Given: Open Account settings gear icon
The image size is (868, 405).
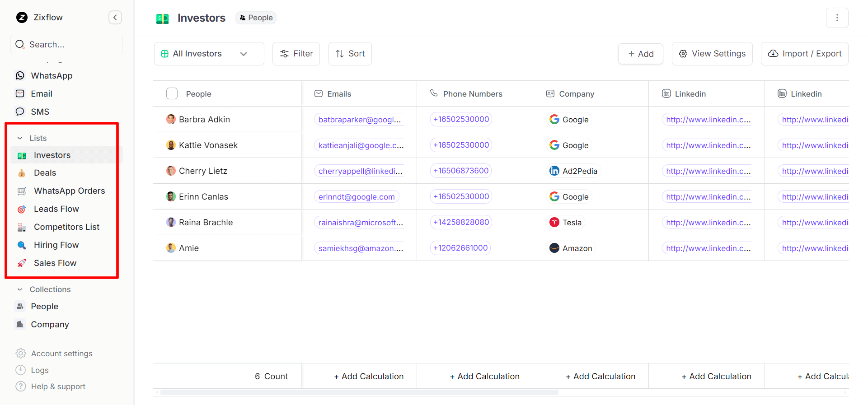Looking at the screenshot, I should [x=20, y=354].
